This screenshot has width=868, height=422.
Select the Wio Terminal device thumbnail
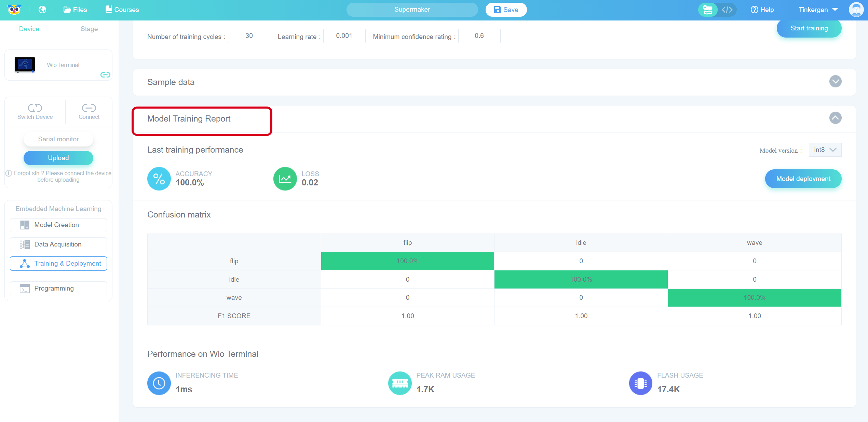pos(25,65)
